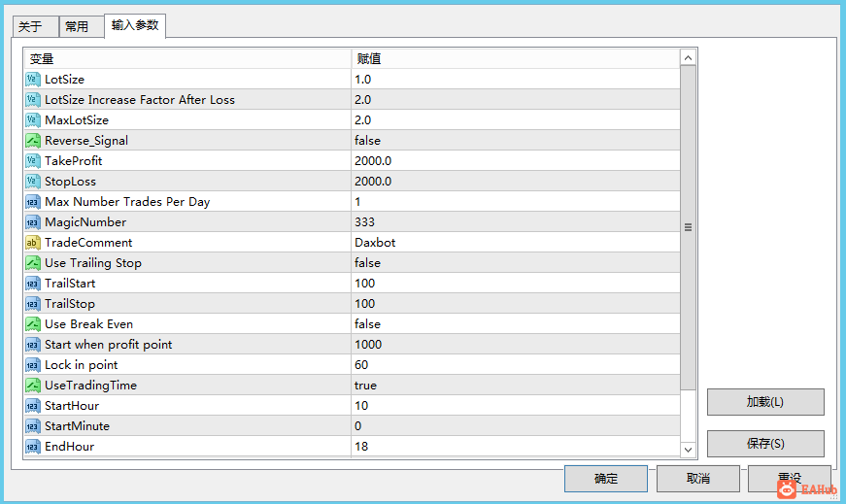
Task: Click the 加载(L) button
Action: [765, 402]
